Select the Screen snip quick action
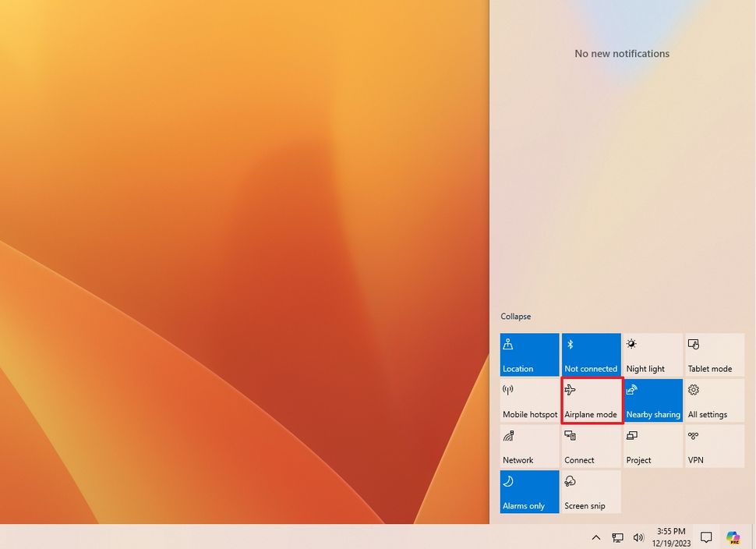756x549 pixels. tap(590, 491)
